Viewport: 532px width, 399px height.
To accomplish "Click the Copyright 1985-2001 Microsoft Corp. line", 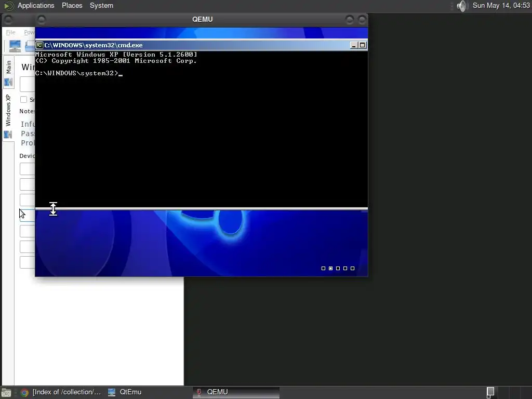I will [x=116, y=61].
